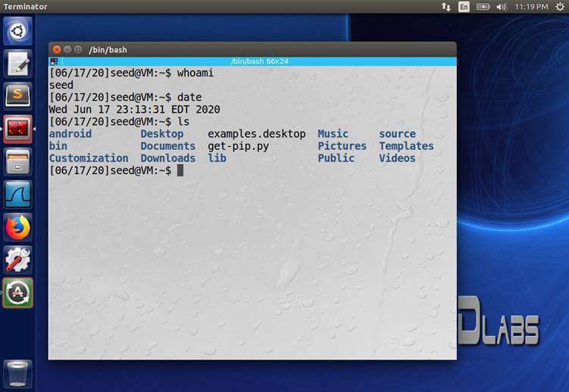Click the /bin/bash 66x24 terminal title bar

259,61
